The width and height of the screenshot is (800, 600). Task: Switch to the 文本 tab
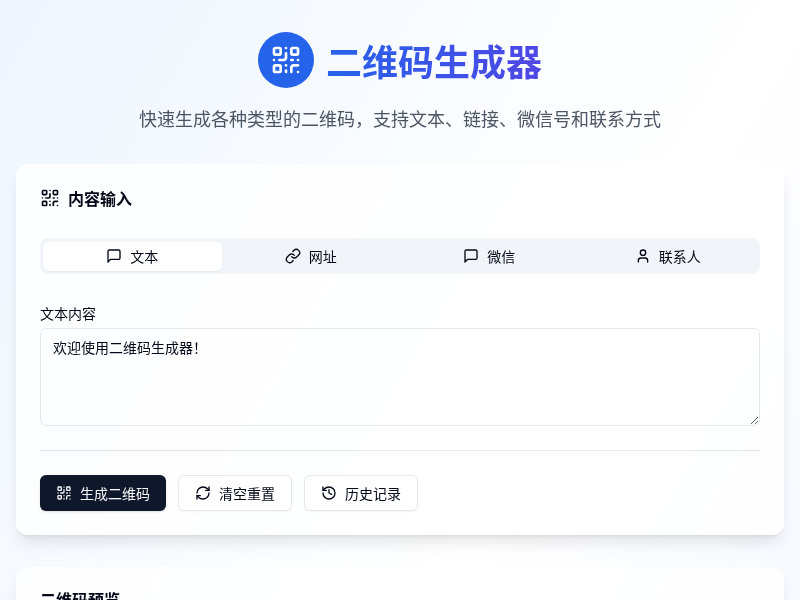(x=132, y=257)
